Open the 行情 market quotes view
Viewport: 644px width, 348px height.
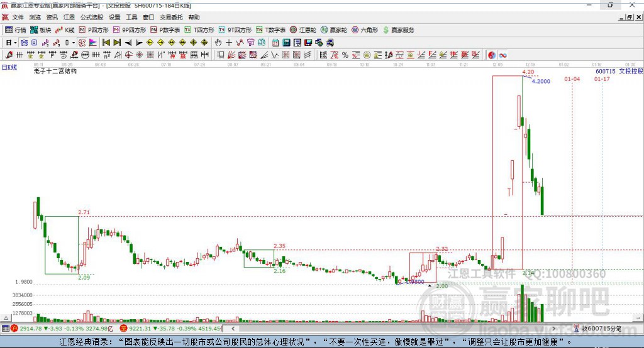[x=15, y=30]
